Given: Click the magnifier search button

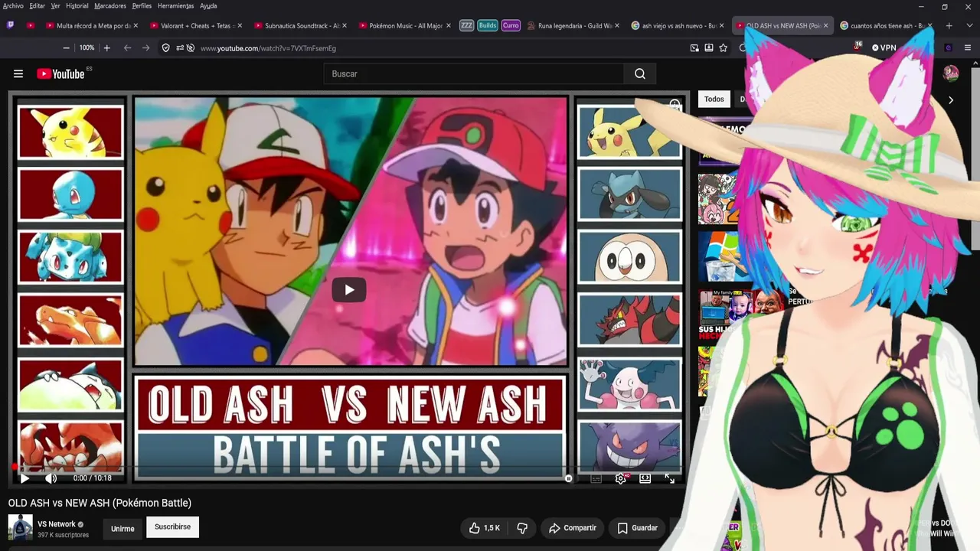Looking at the screenshot, I should 640,73.
